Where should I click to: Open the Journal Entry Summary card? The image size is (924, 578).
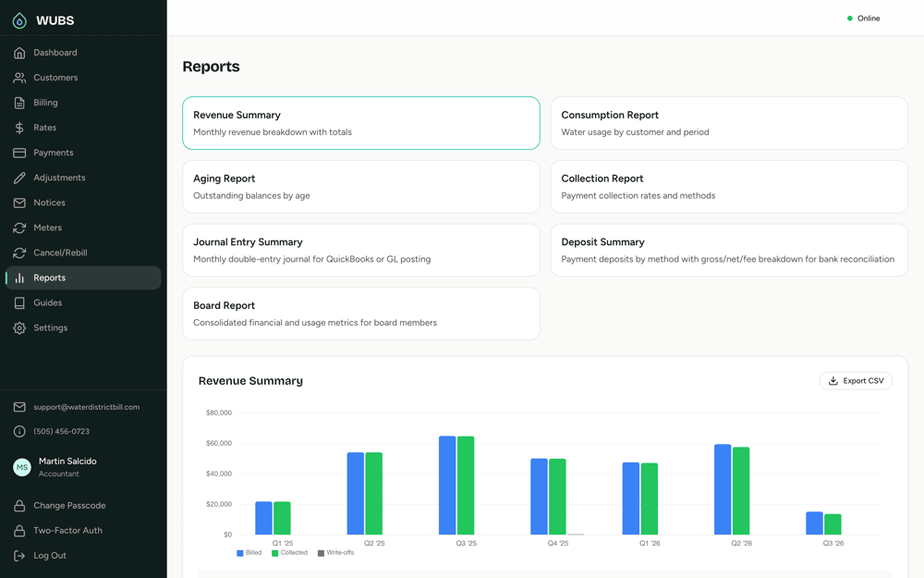(x=361, y=250)
